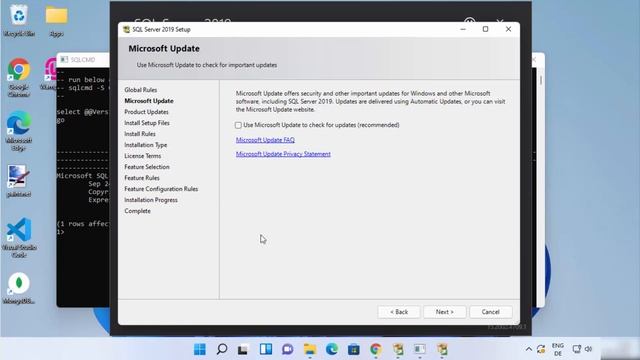Open Microsoft Store from the taskbar

(354, 349)
